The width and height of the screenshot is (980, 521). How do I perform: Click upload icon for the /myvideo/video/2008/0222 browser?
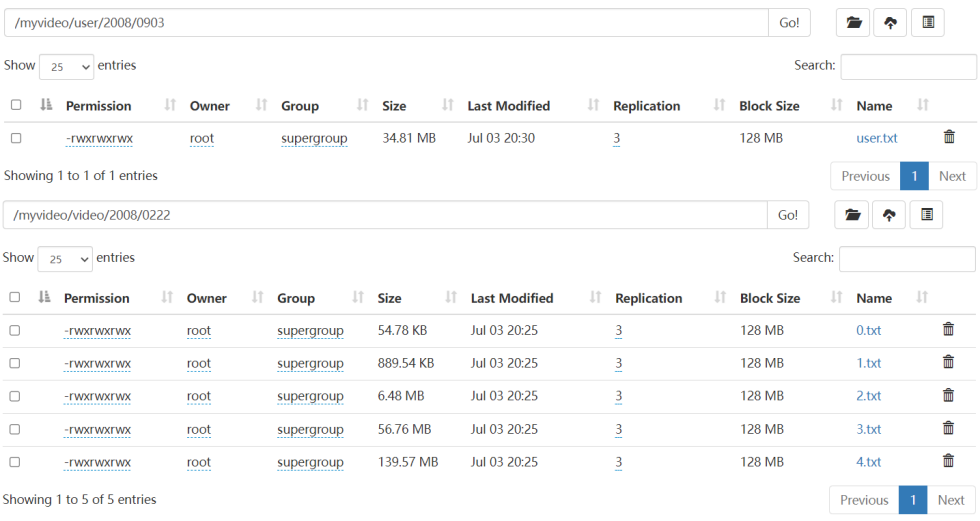tap(889, 214)
